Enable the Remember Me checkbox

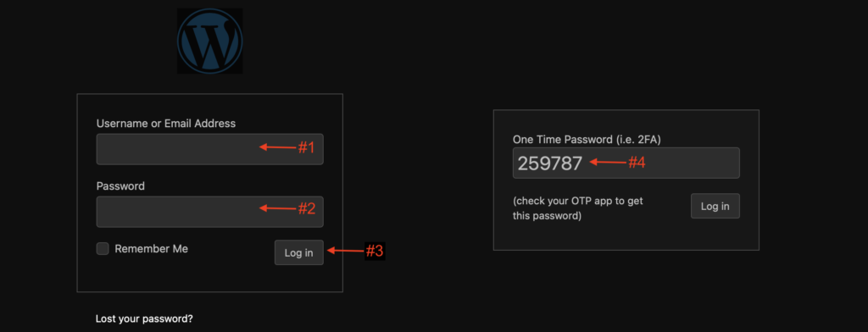[103, 248]
